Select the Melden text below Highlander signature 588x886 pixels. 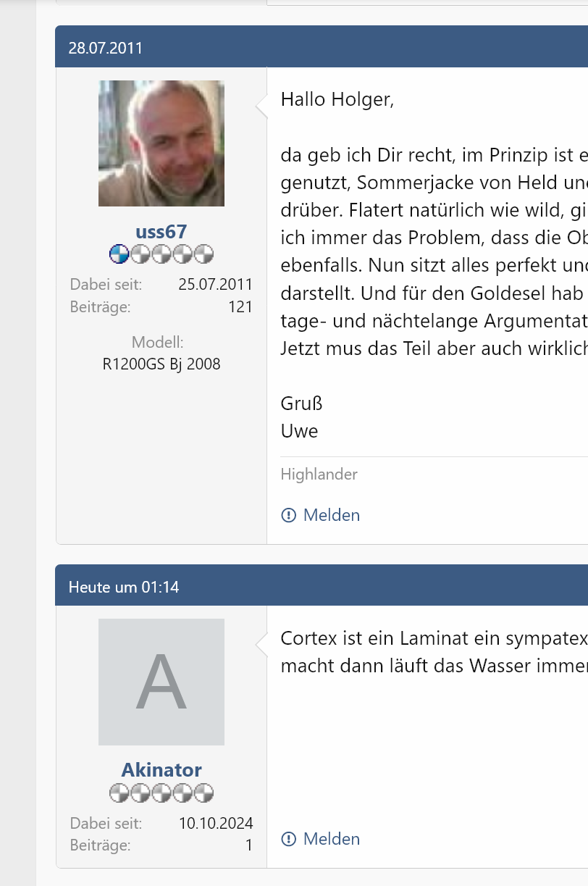[x=332, y=516]
